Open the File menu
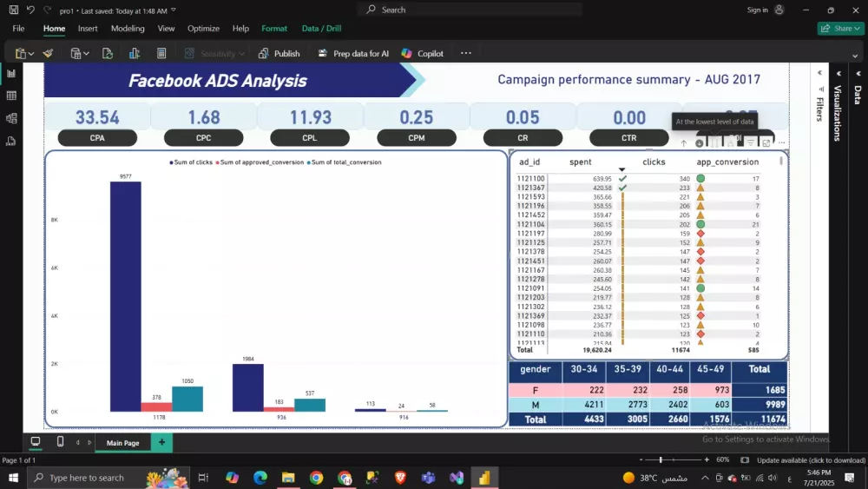The width and height of the screenshot is (868, 489). pyautogui.click(x=18, y=29)
